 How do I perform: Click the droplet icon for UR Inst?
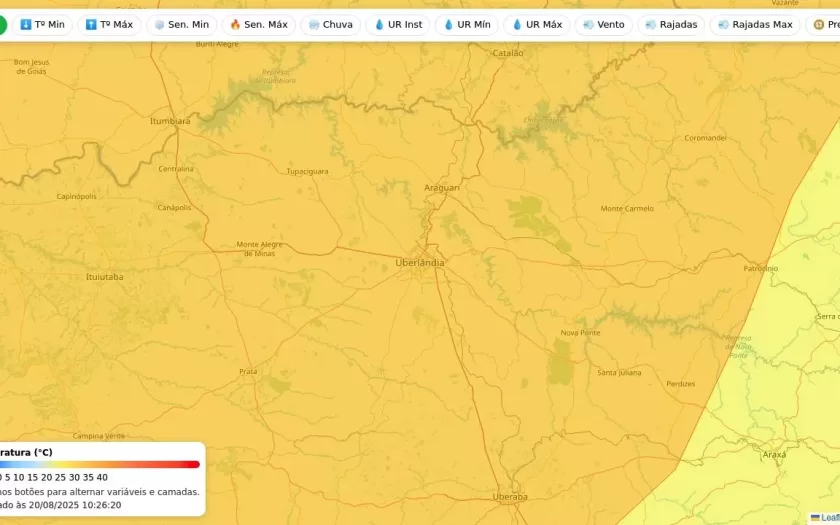[x=380, y=24]
